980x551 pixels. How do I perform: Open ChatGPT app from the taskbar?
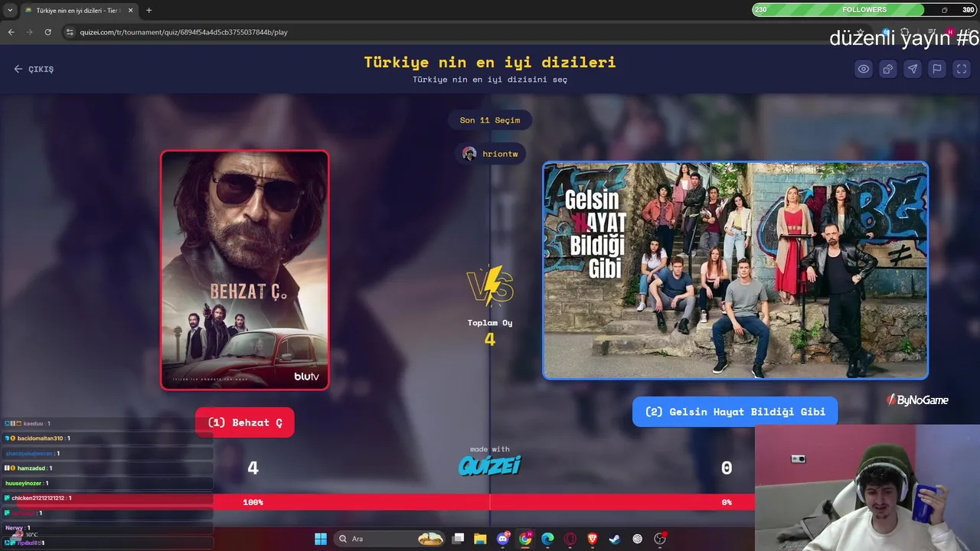click(637, 539)
